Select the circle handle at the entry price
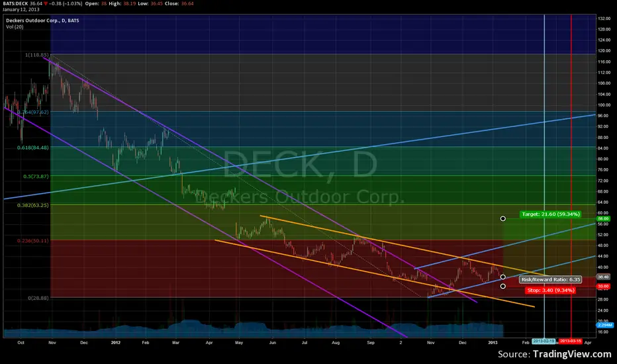The image size is (617, 364). click(x=503, y=277)
